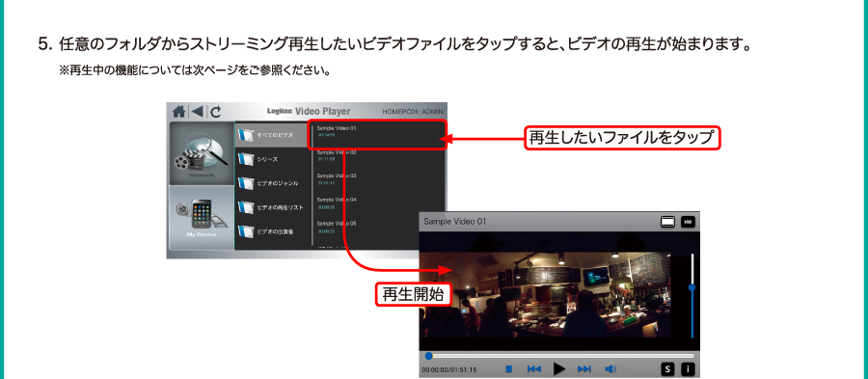Open the ビデオのジャンル folder
The height and width of the screenshot is (379, 868).
271,183
